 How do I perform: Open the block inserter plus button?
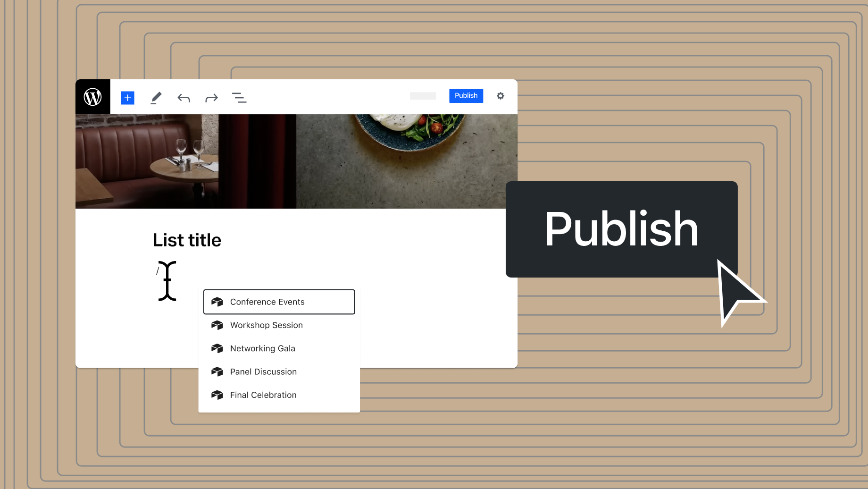[127, 98]
